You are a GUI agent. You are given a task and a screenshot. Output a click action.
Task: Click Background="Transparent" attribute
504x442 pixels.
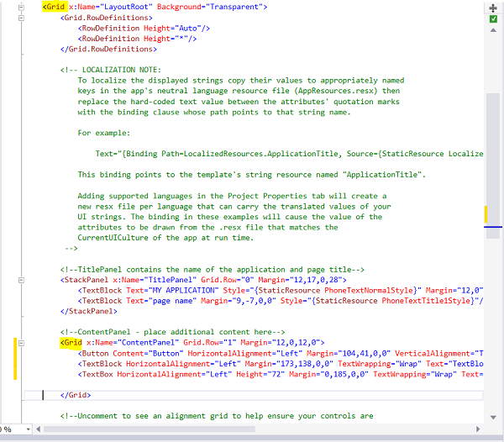(210, 7)
